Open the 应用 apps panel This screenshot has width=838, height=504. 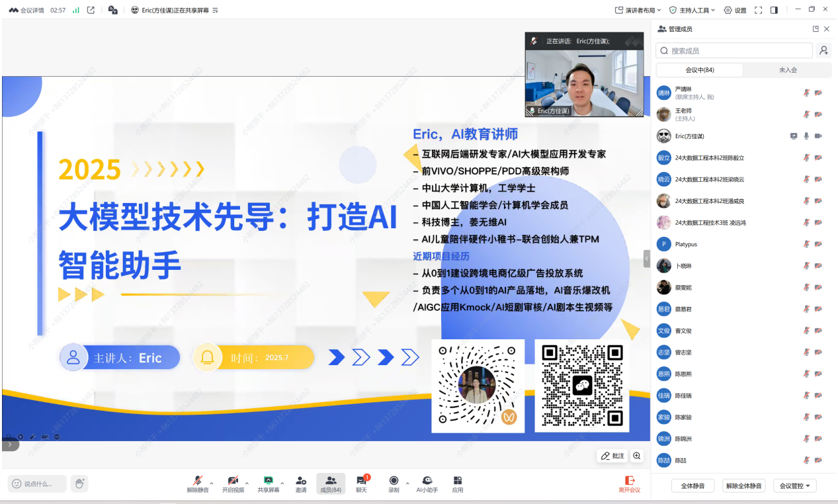457,483
